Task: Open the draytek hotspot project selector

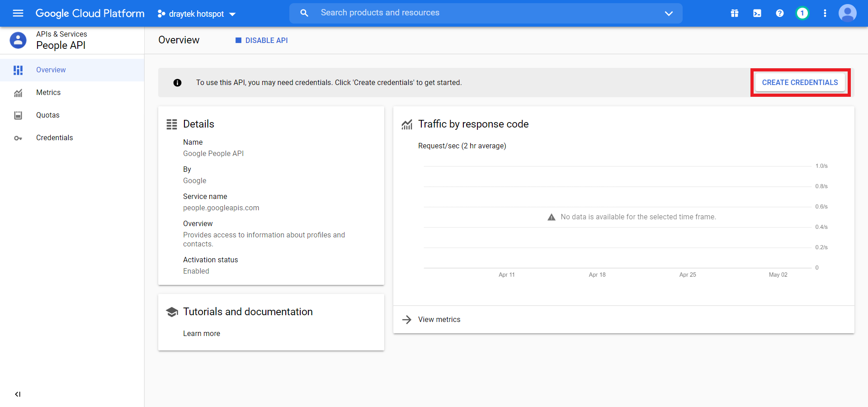Action: [197, 14]
